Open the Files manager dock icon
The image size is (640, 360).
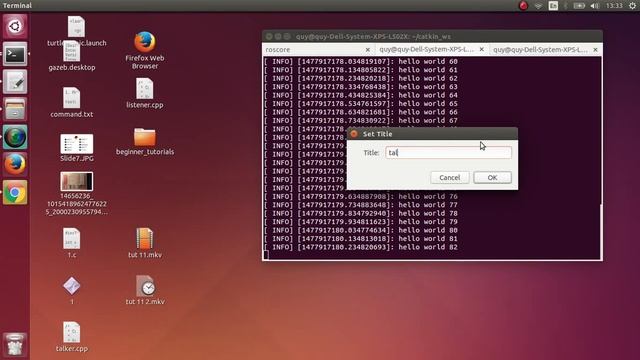click(15, 109)
